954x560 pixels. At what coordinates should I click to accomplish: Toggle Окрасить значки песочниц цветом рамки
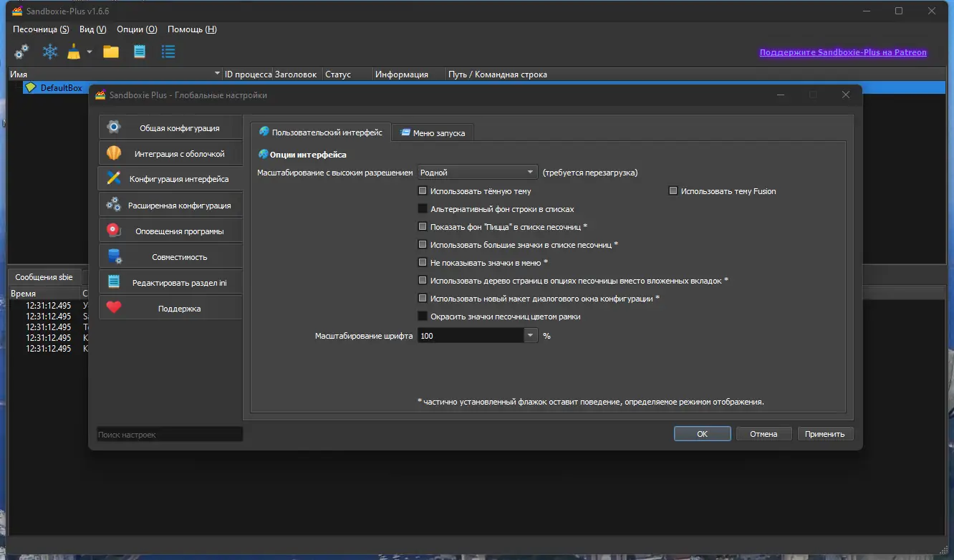click(423, 317)
